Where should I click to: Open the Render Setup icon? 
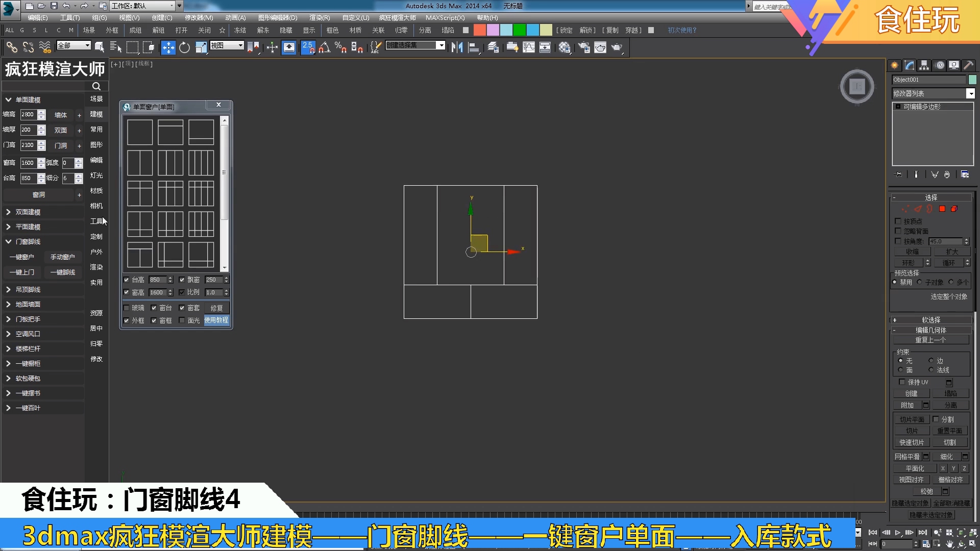coord(584,47)
